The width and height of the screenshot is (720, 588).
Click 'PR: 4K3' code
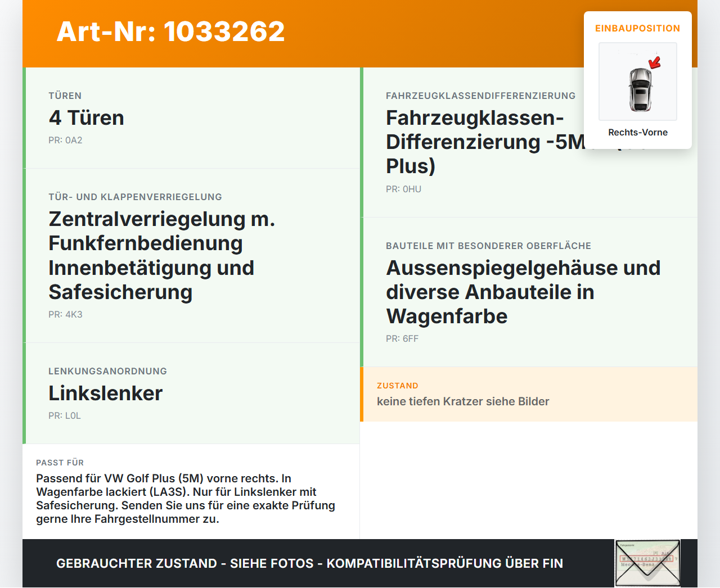point(65,314)
